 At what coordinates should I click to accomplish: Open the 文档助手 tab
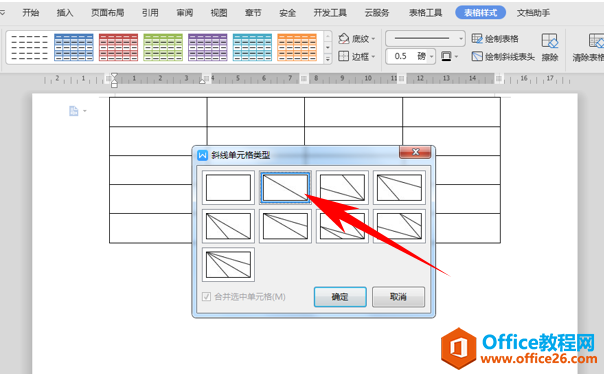[x=533, y=13]
